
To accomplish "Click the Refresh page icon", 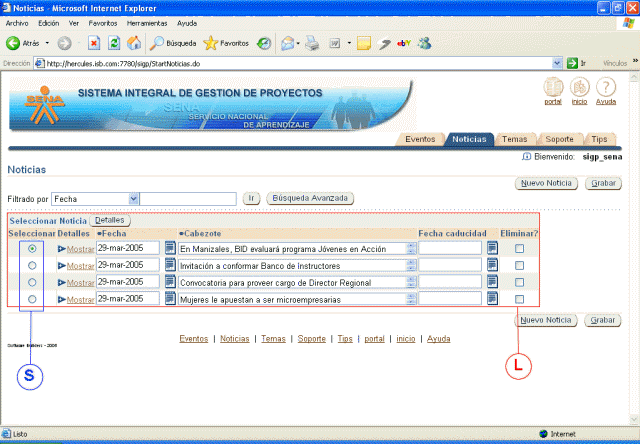I will point(114,43).
